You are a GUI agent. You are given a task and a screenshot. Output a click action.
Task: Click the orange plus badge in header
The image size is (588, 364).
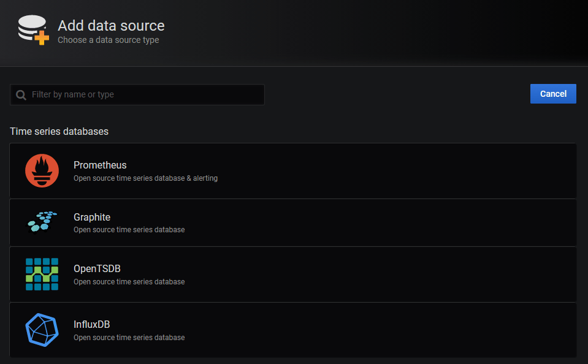42,37
